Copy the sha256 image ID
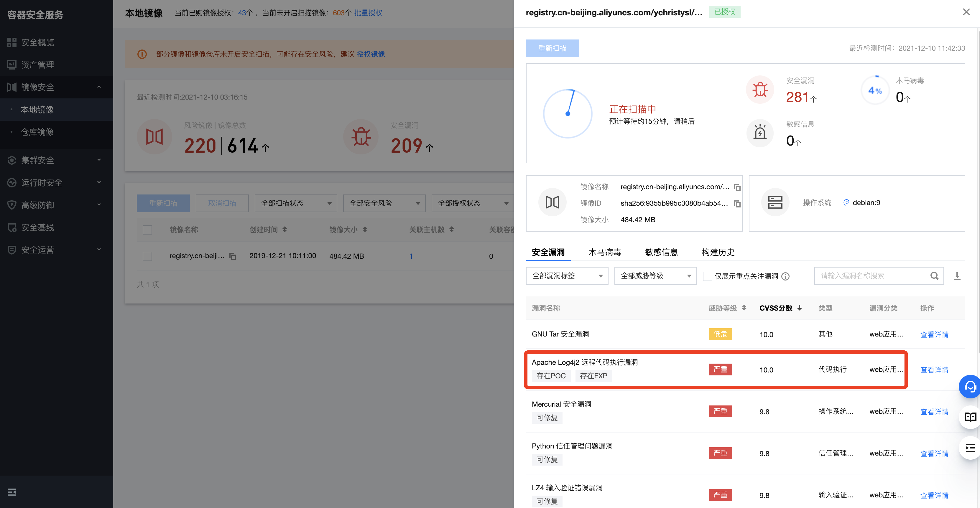The width and height of the screenshot is (980, 508). pos(737,204)
